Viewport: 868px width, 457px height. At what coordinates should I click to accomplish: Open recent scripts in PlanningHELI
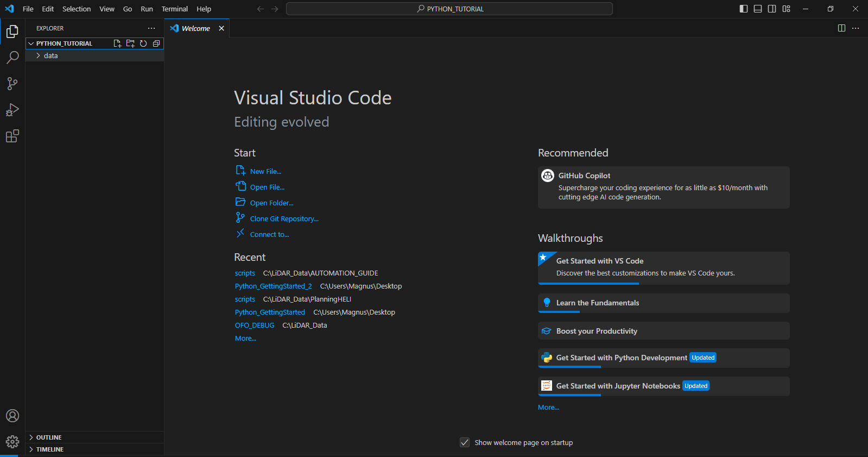coord(245,299)
